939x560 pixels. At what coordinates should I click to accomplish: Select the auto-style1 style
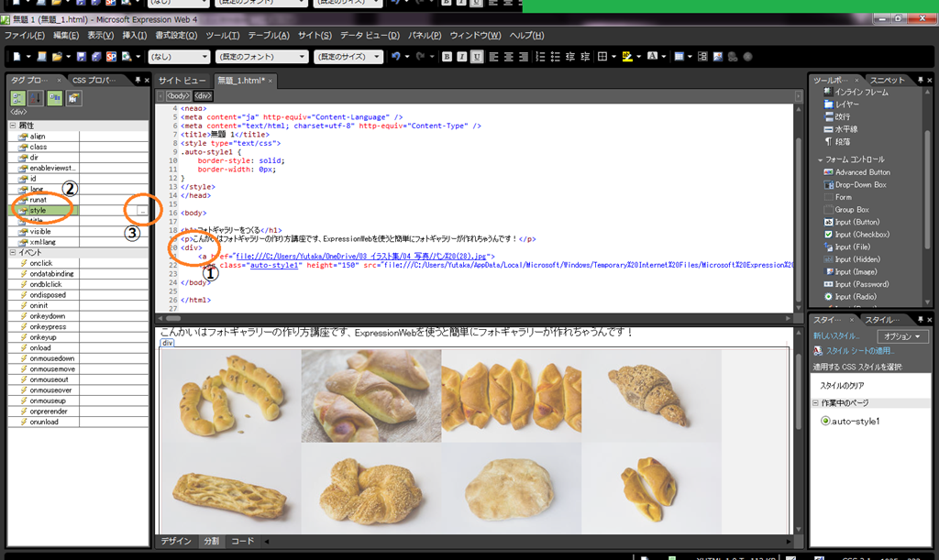point(850,422)
